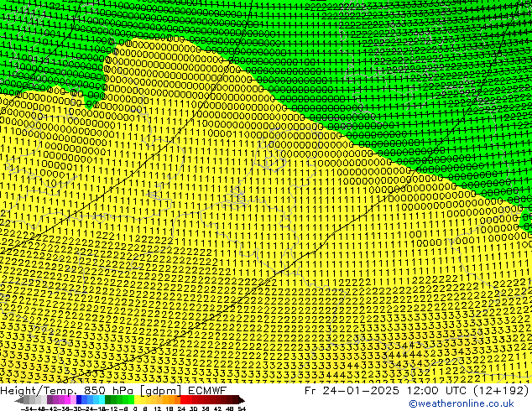Image resolution: width=532 pixels, height=411 pixels.
Task: Click the '(12+192)' forecast hour text
Action: tap(499, 391)
